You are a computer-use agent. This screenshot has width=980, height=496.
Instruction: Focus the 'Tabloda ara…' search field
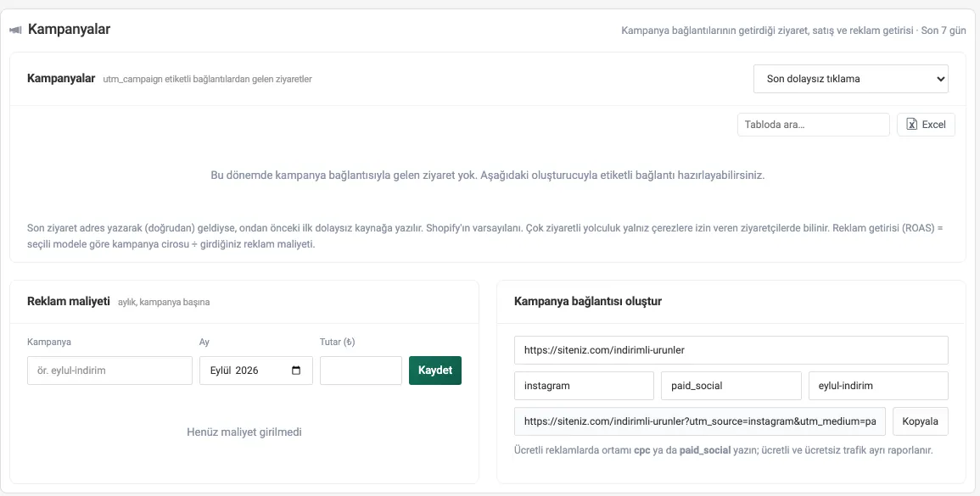(813, 125)
